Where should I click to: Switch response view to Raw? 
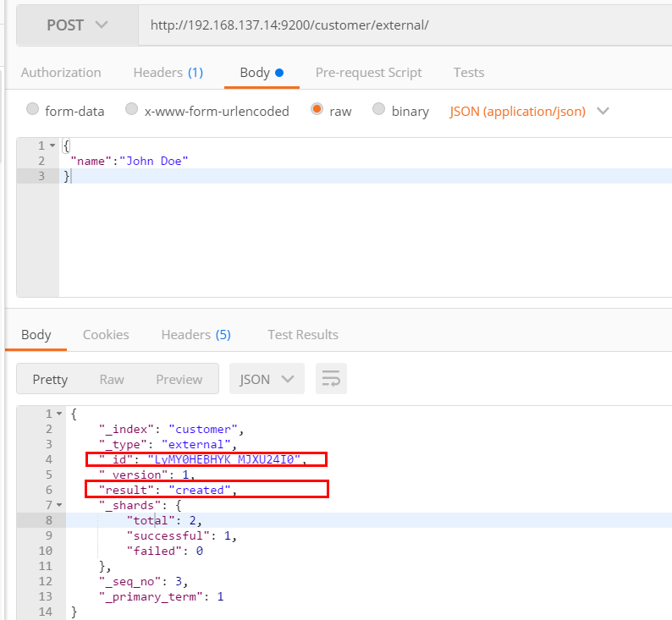pos(112,379)
